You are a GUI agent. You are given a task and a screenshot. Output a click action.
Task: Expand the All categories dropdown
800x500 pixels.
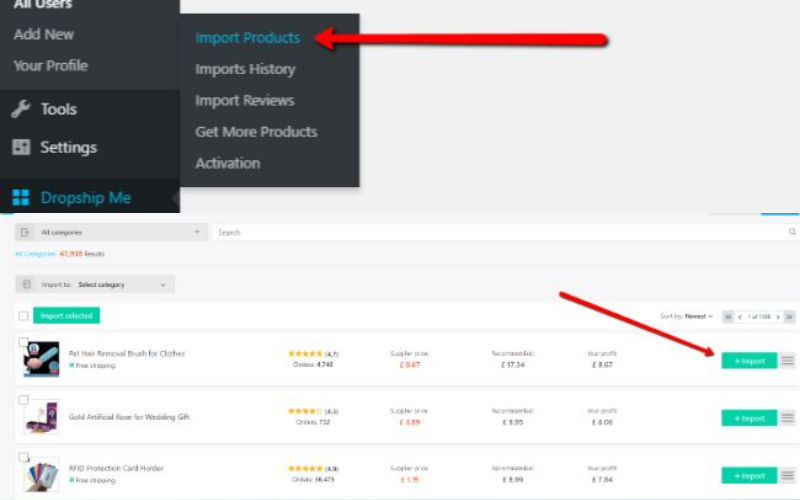111,232
